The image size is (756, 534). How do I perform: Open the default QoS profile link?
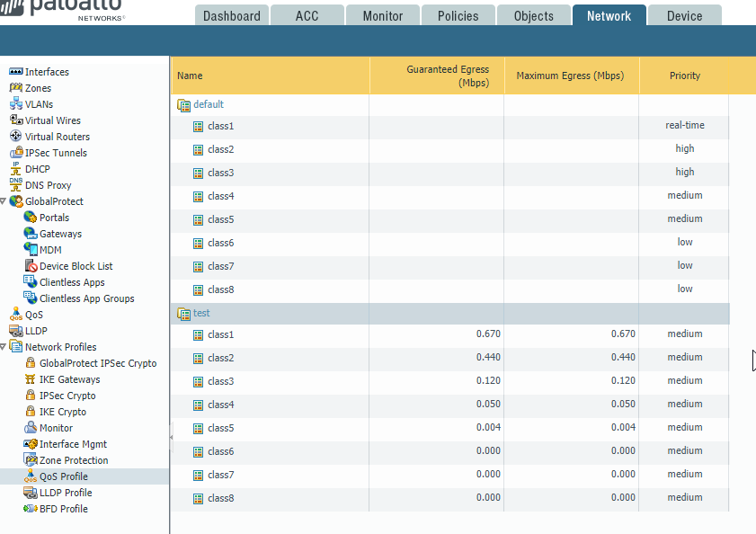[x=209, y=104]
